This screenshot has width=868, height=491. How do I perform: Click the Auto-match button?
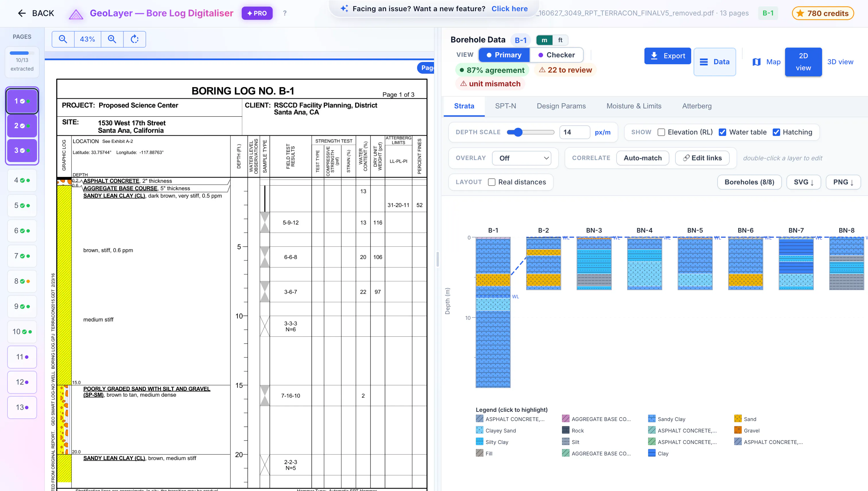point(643,158)
